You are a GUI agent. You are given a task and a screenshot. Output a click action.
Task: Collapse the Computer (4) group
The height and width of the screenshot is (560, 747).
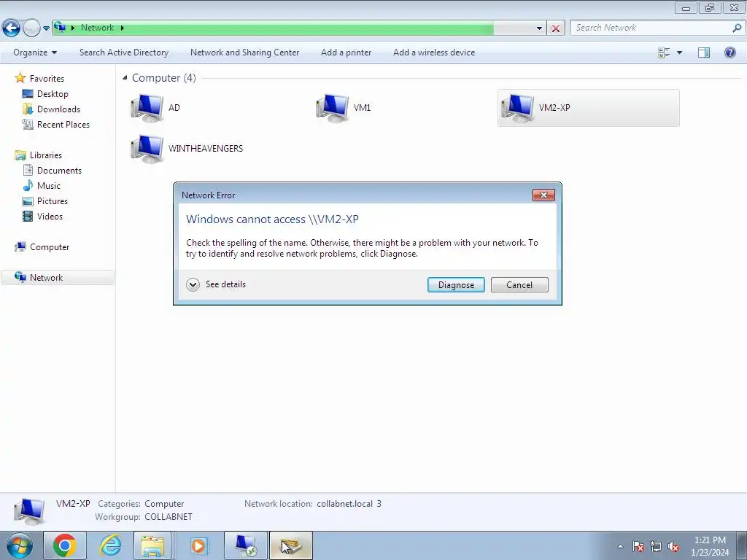(125, 77)
